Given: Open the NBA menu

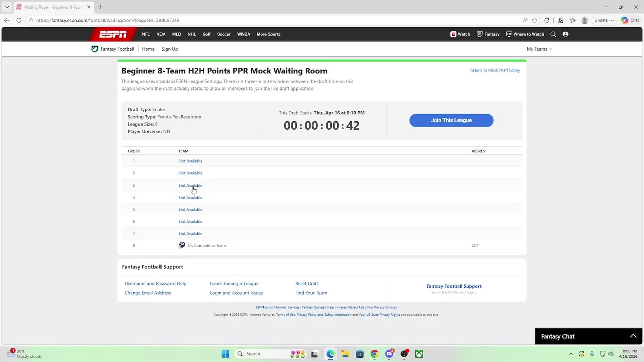Looking at the screenshot, I should (161, 34).
